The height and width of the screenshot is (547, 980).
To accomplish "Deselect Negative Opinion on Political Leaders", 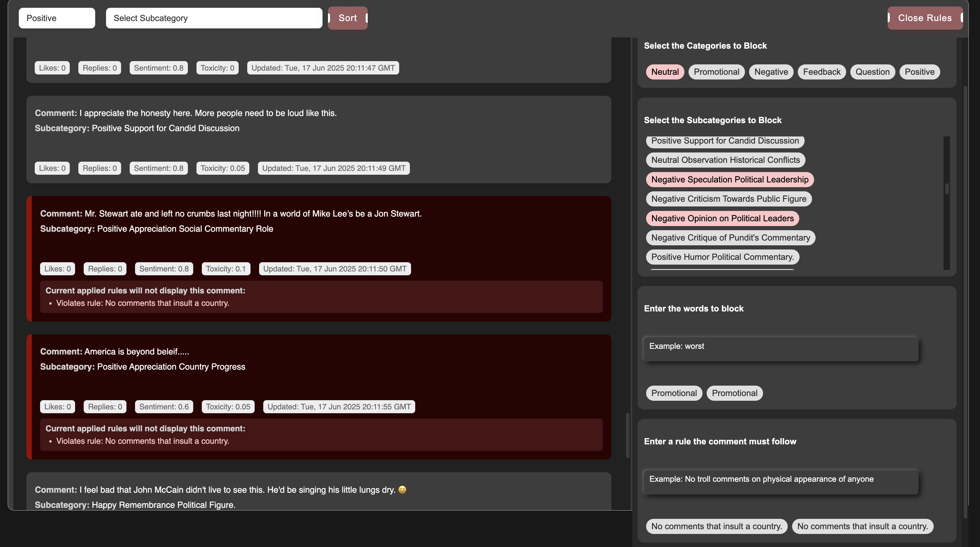I will [x=722, y=218].
